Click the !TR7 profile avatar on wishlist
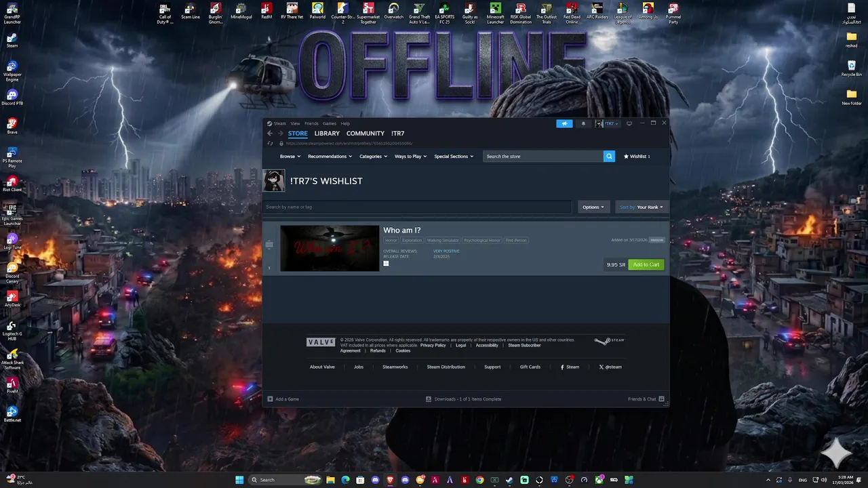The width and height of the screenshot is (868, 488). point(274,181)
